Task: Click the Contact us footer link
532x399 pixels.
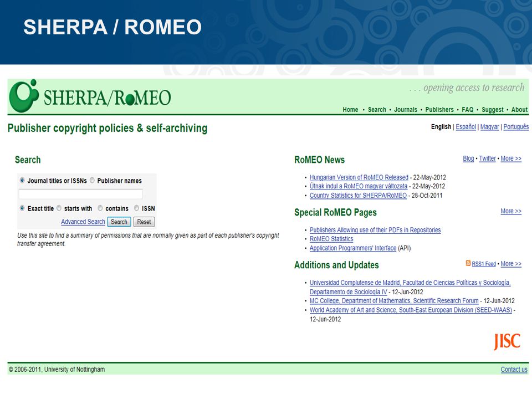Action: click(x=514, y=370)
